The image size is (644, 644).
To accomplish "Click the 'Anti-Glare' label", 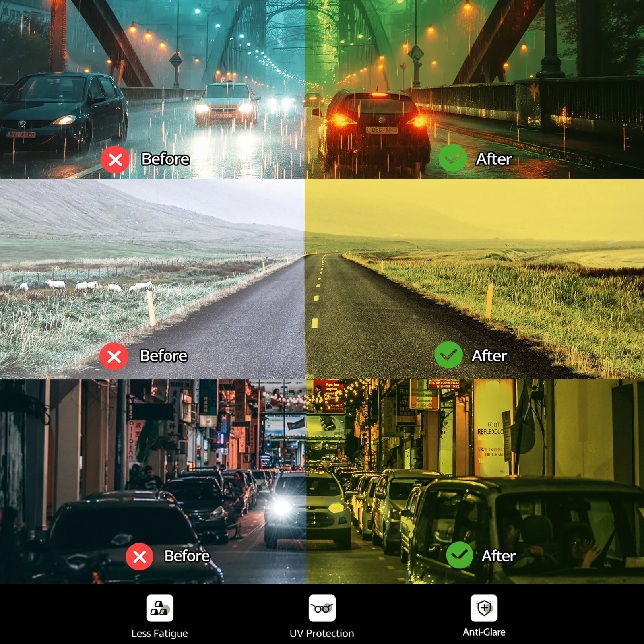I will (x=484, y=632).
